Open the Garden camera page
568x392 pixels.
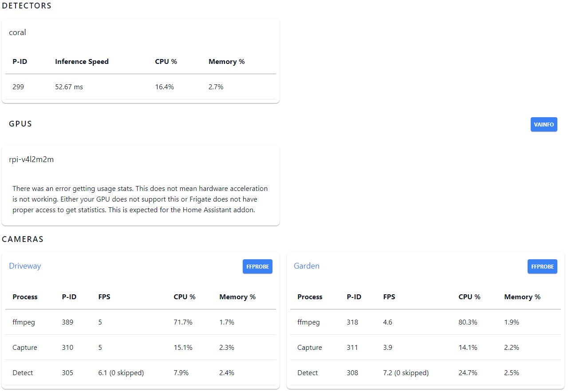coord(307,265)
